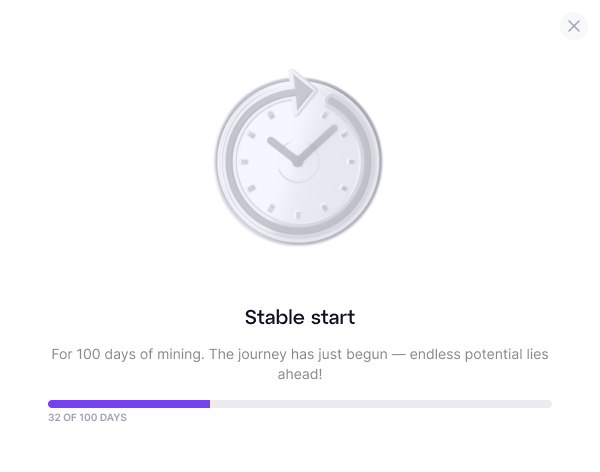Click the three o'clock tick mark on clock
Screen dimensions: 600x472
[x=351, y=162]
